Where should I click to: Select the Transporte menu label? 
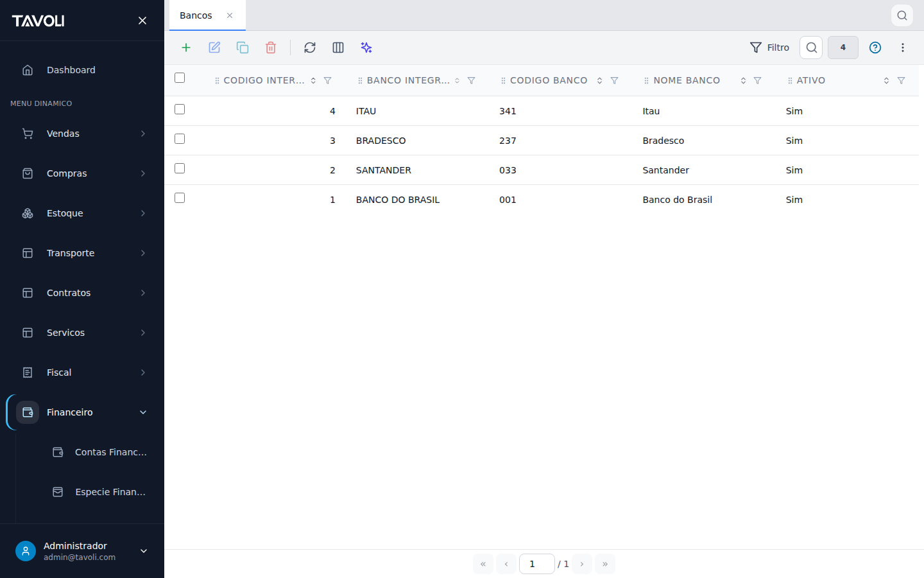71,253
